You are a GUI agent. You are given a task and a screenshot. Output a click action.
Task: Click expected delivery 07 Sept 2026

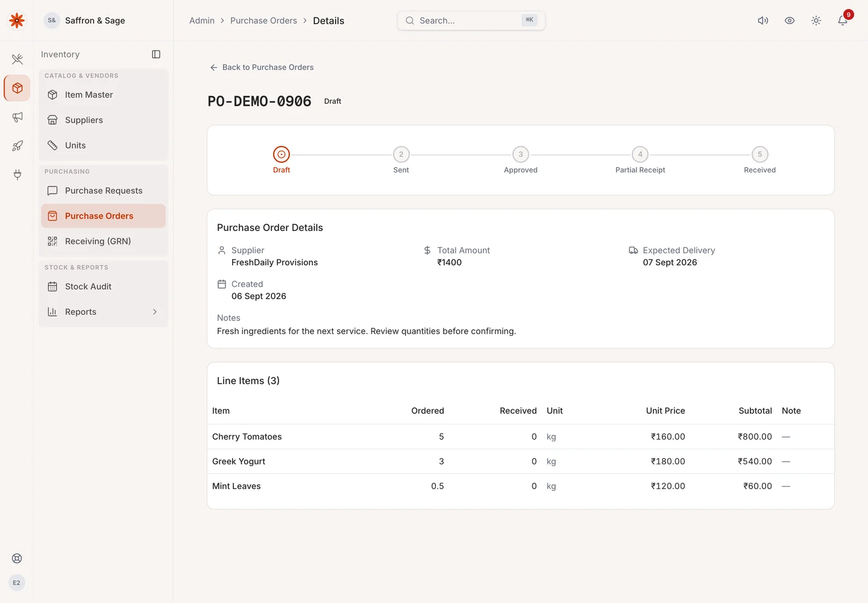670,262
